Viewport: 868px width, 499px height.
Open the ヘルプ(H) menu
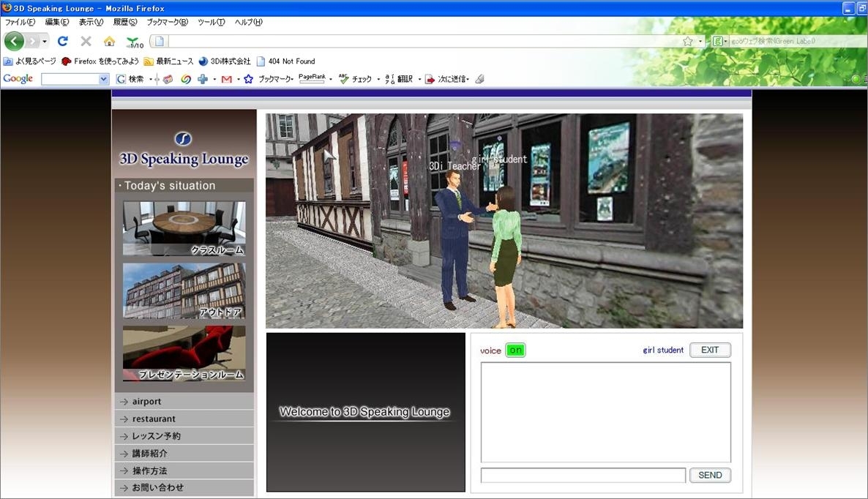pyautogui.click(x=249, y=22)
